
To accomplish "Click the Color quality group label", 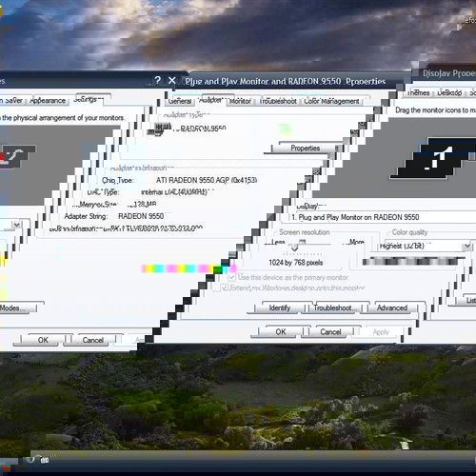I will [409, 232].
